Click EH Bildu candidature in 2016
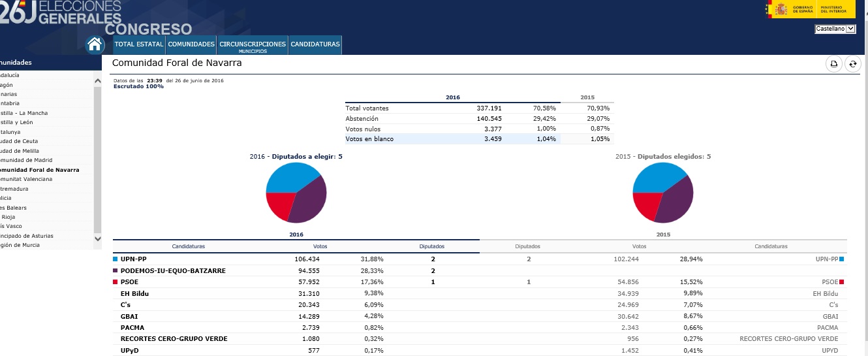The height and width of the screenshot is (356, 868). coord(134,293)
